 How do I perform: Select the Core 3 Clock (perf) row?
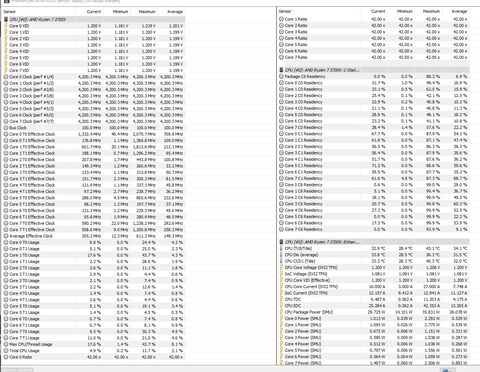point(94,96)
